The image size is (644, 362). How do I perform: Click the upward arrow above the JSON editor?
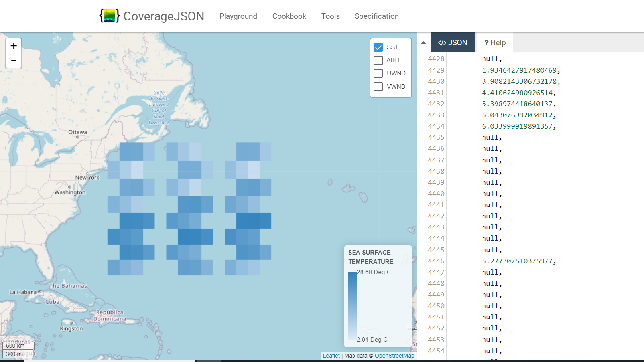tap(423, 43)
